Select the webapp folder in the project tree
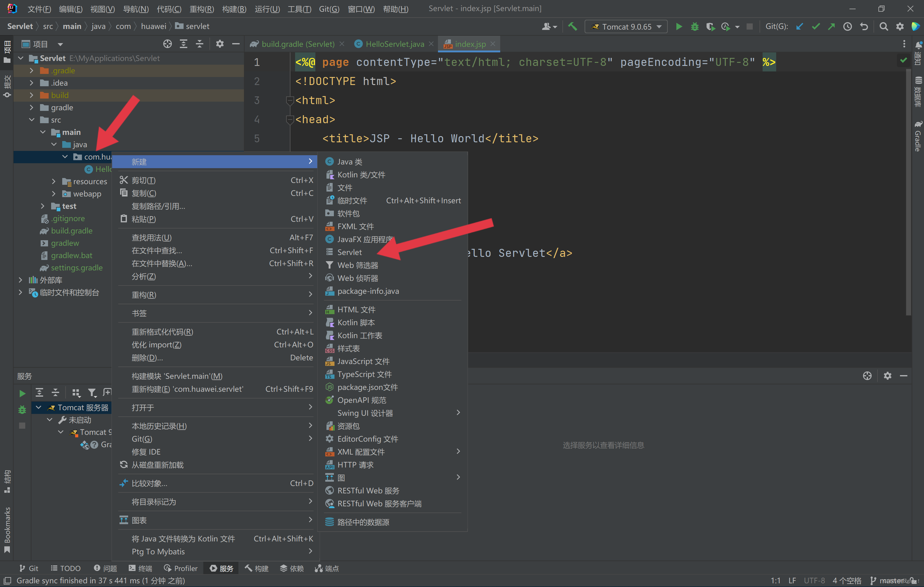The width and height of the screenshot is (924, 587). point(87,194)
